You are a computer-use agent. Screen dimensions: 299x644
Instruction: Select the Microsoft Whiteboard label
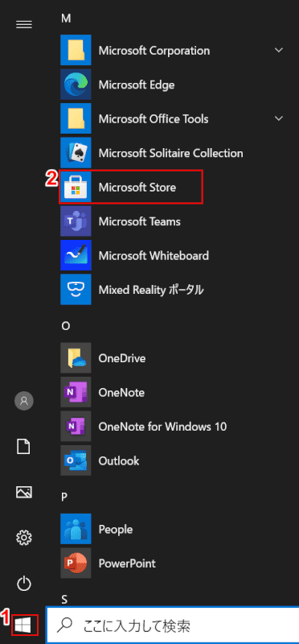tap(154, 255)
